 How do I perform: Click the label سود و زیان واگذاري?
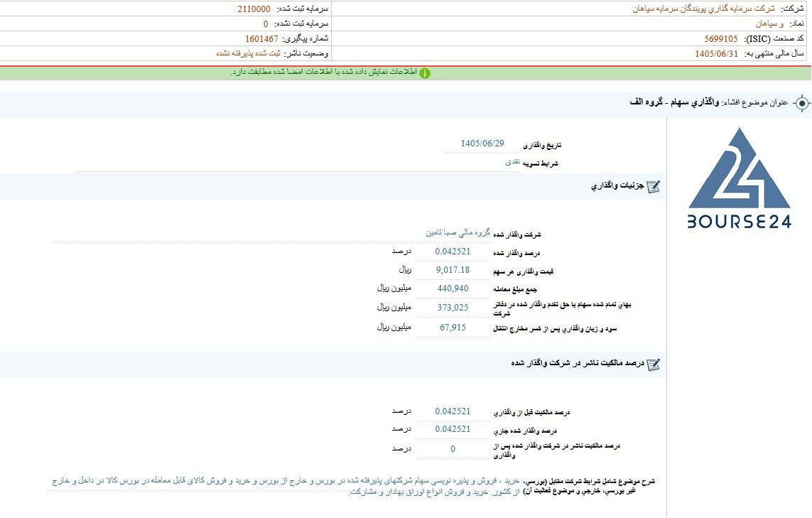tap(555, 329)
